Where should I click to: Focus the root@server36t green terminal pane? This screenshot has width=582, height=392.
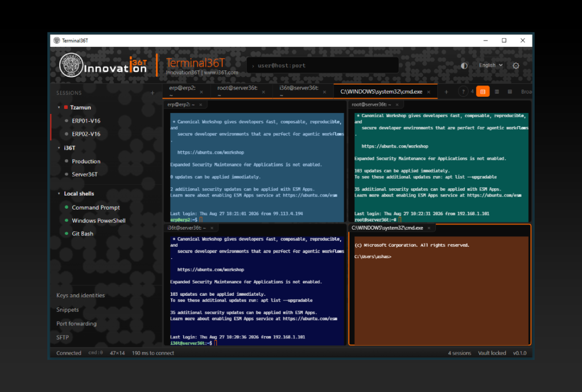(441, 168)
